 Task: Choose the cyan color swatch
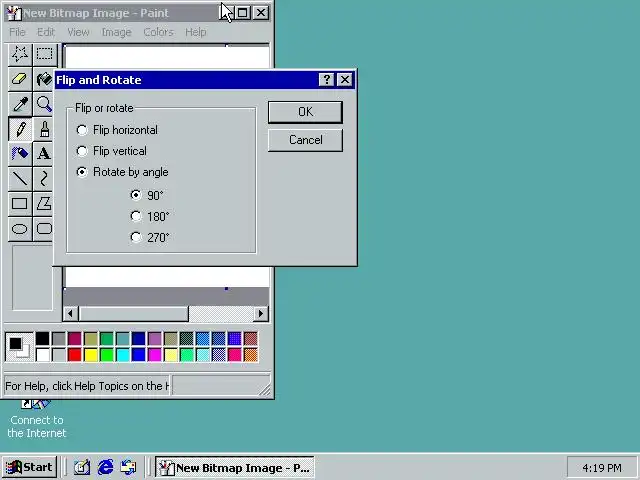(122, 355)
